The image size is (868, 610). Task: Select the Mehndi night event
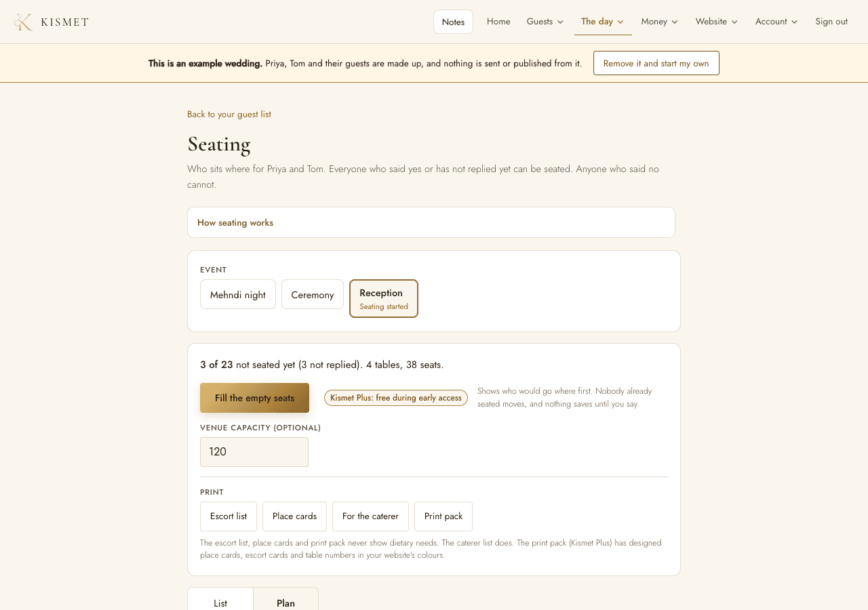coord(238,294)
